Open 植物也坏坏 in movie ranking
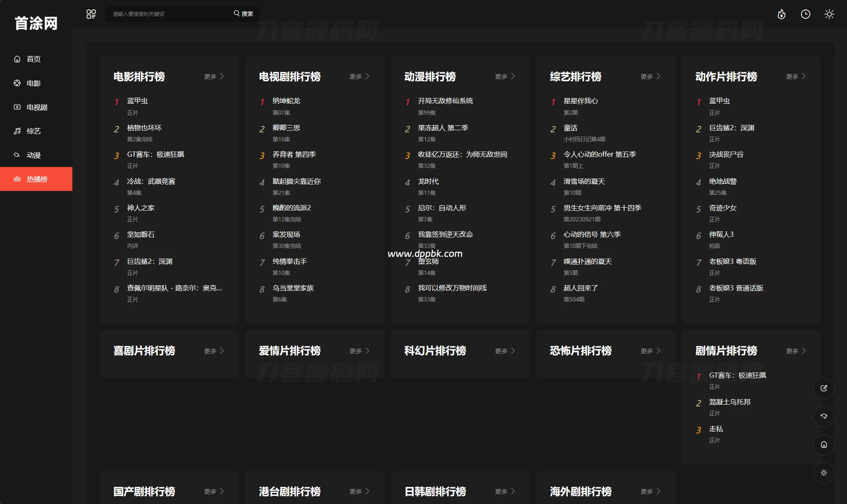The height and width of the screenshot is (504, 847). pyautogui.click(x=144, y=128)
